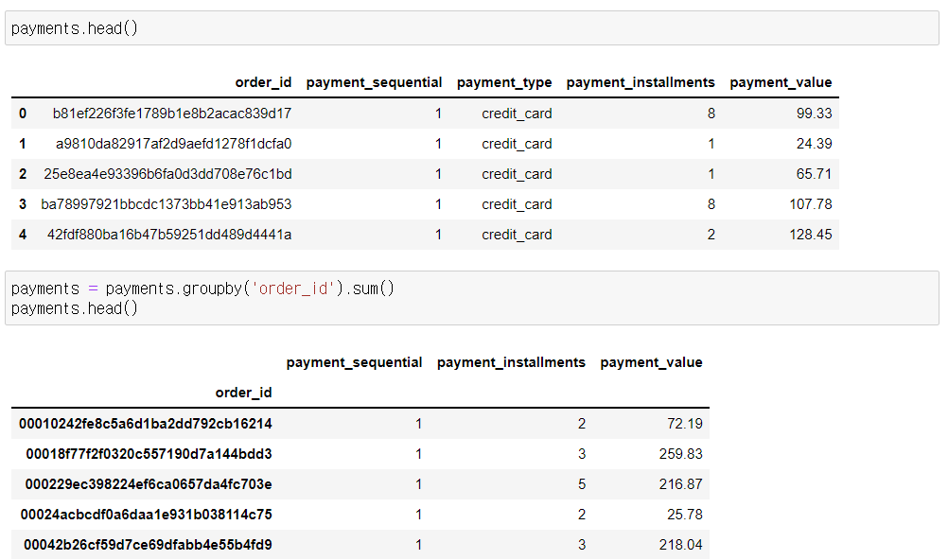Select order id 25e8ea4e93396b6fa0d3dd708e76c1bd
Screen dimensions: 948x560
pyautogui.click(x=167, y=173)
